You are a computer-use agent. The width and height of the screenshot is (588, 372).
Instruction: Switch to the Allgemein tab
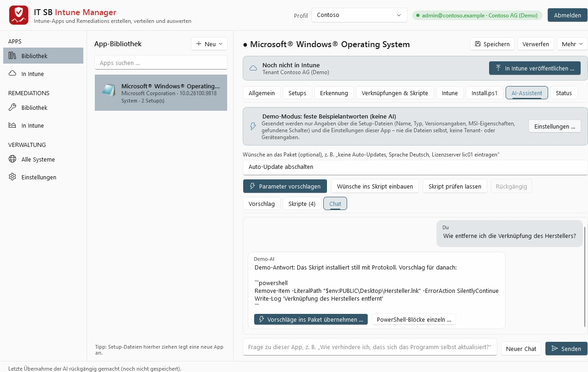(x=261, y=93)
